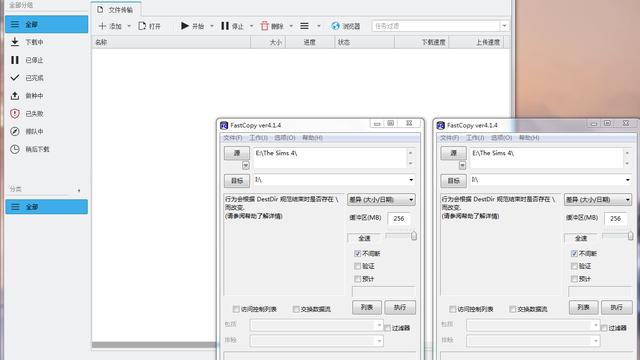Select the 已失败 failed filter in sidebar
The image size is (640, 360).
click(x=47, y=114)
